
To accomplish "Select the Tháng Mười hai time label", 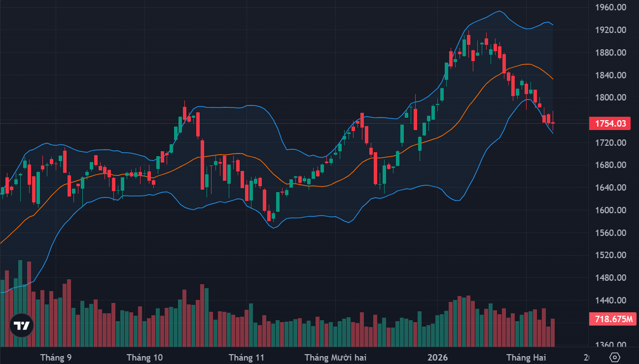I will (336, 357).
